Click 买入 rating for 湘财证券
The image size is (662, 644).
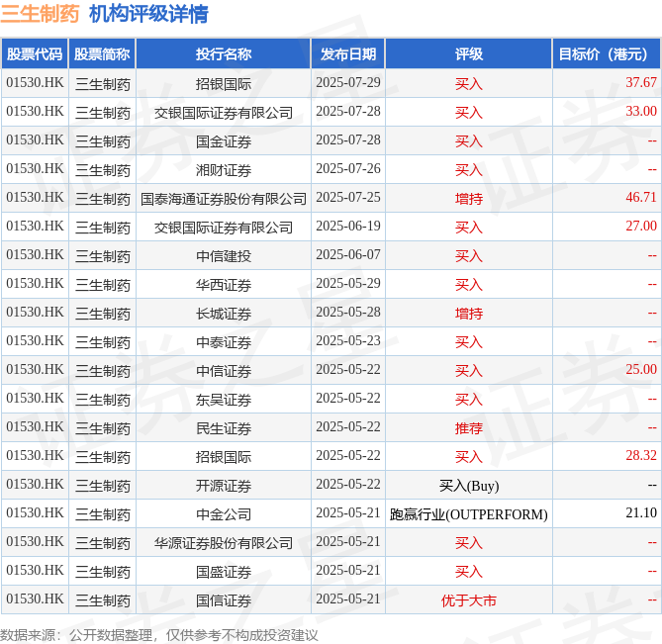(x=469, y=170)
